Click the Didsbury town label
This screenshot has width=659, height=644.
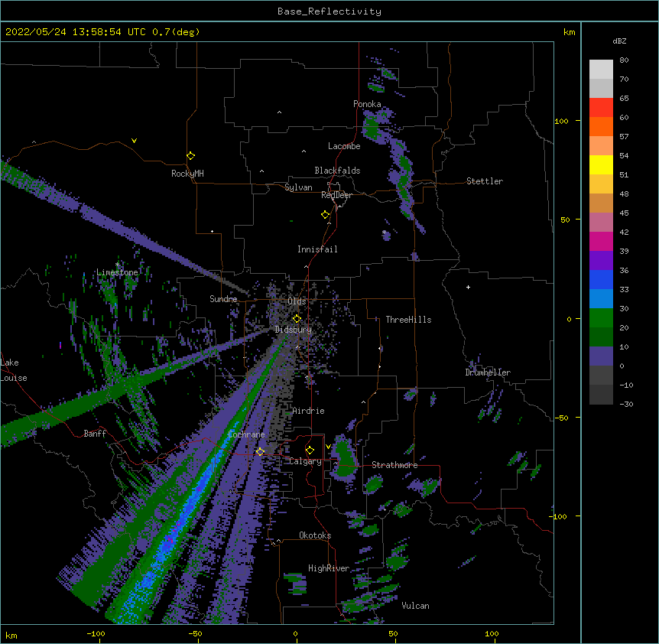point(294,330)
